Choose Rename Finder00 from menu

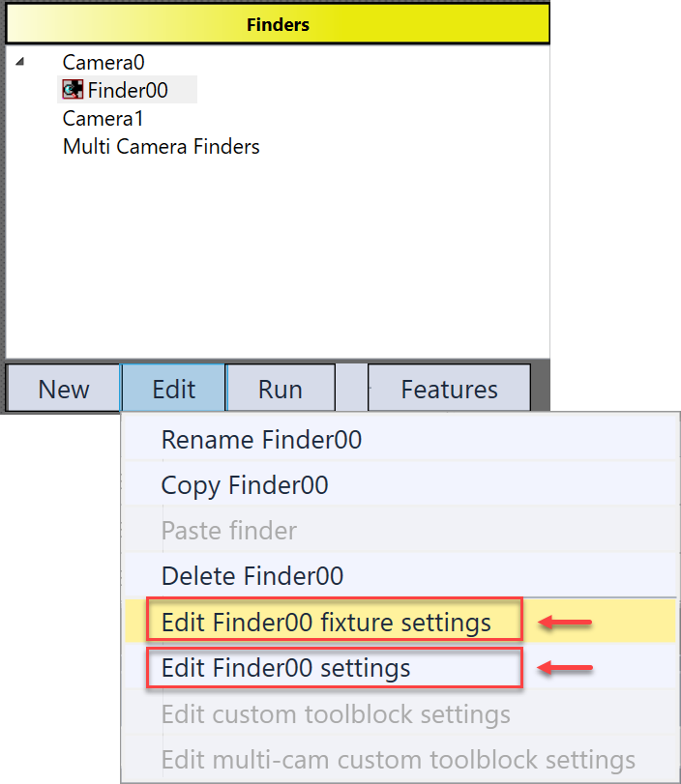261,440
